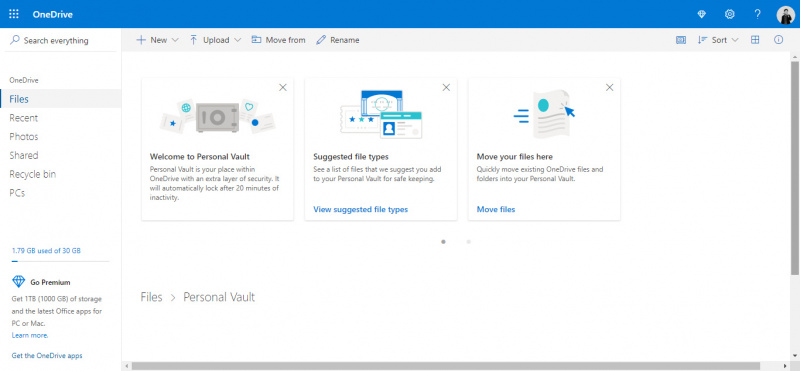The width and height of the screenshot is (800, 371).
Task: Click the Rename button label
Action: click(x=344, y=40)
